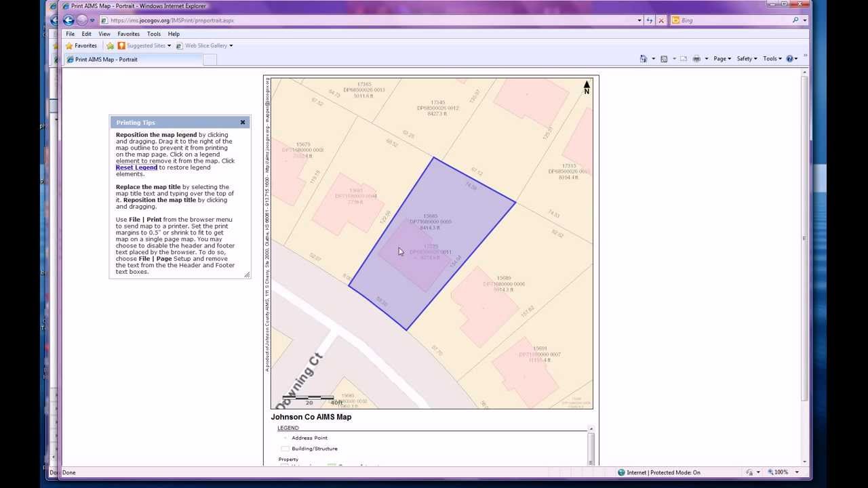Click the Building/Structure legend swatch

pos(285,449)
